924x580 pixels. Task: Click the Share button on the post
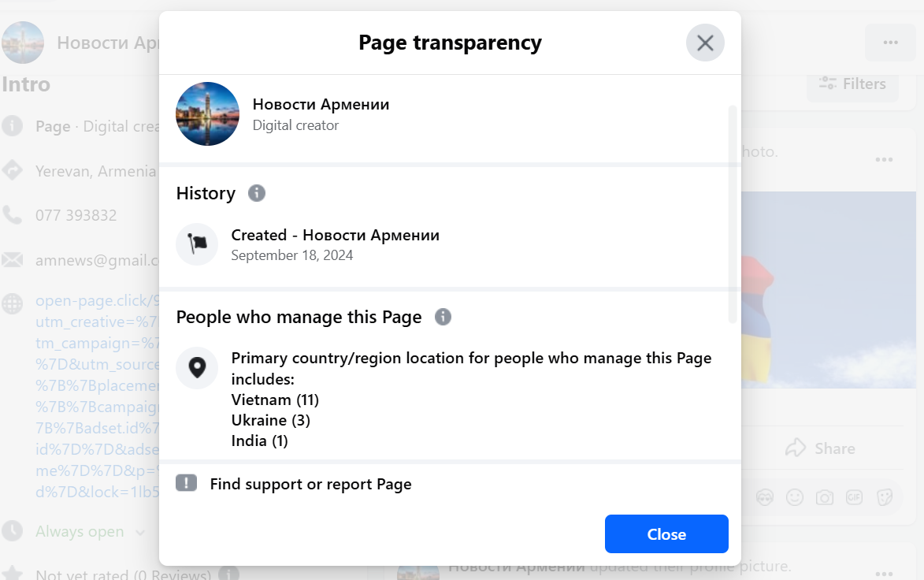pyautogui.click(x=820, y=448)
